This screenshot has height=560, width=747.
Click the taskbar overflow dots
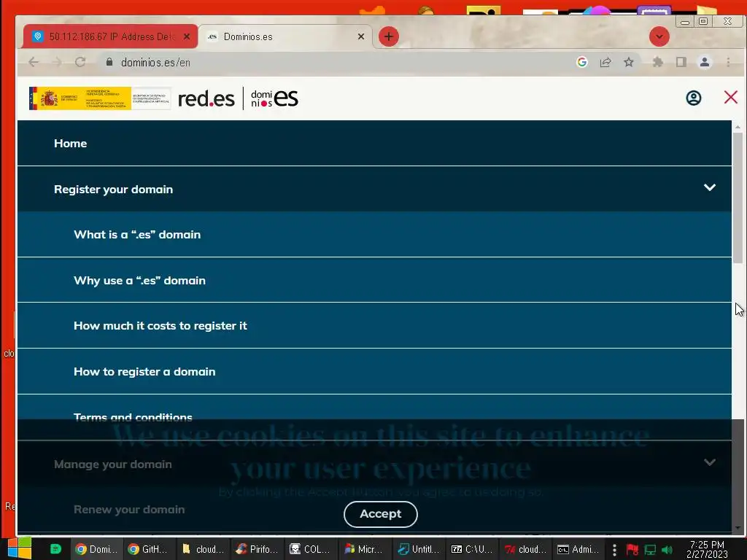tap(614, 550)
